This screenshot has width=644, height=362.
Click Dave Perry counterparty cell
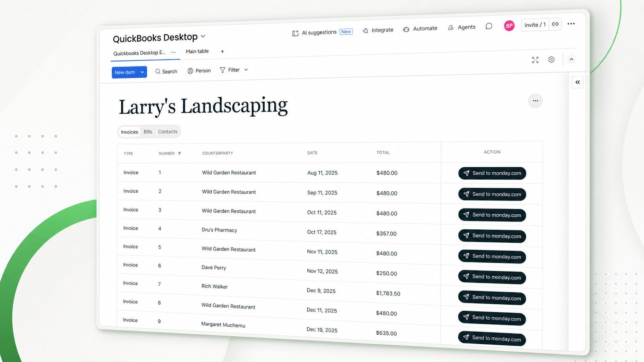click(x=214, y=267)
